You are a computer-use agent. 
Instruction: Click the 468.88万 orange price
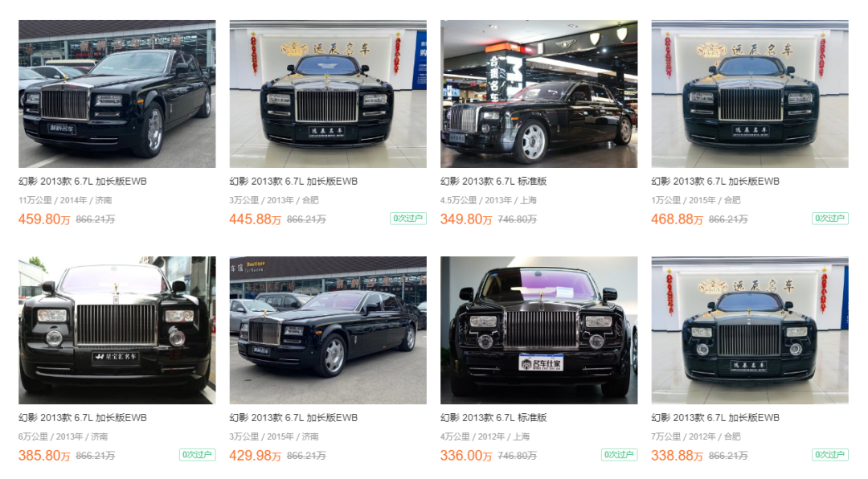(x=677, y=219)
